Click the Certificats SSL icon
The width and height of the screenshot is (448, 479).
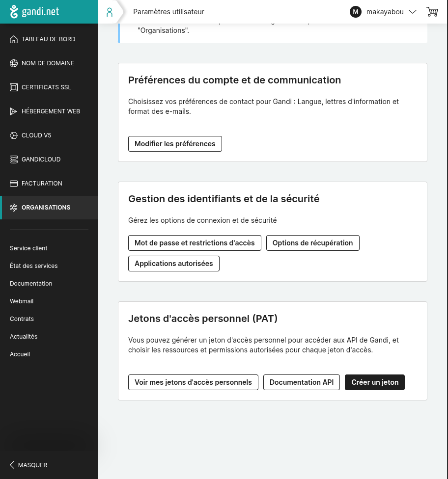click(x=14, y=87)
